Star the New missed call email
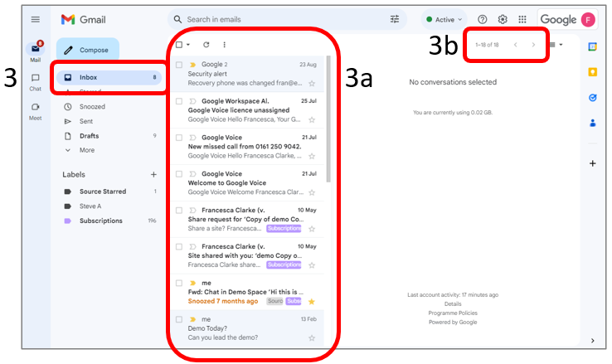Viewport: 612px width, 364px height. [312, 156]
